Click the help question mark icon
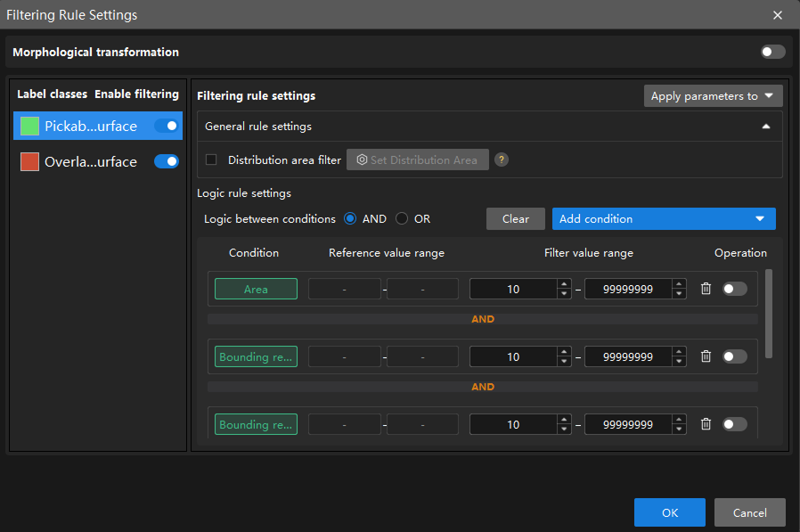 tap(502, 160)
